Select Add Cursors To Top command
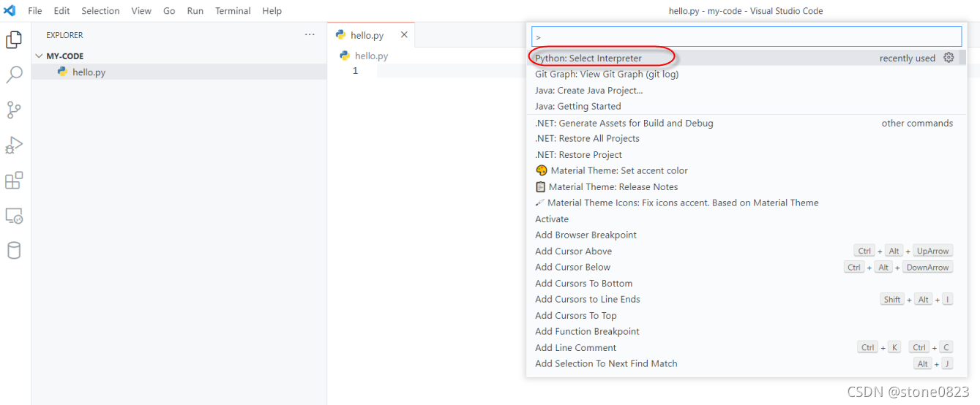Viewport: 980px width, 405px height. (x=747, y=315)
